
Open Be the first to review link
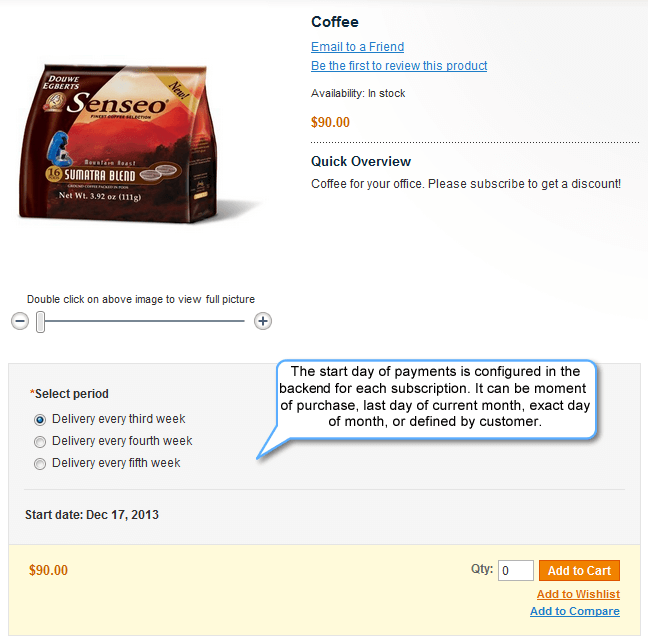tap(399, 66)
